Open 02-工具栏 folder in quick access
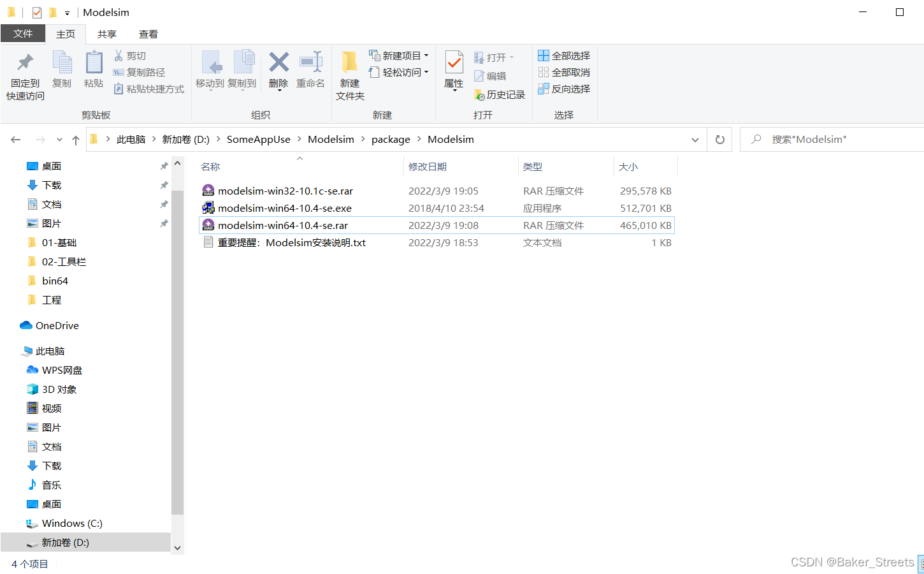 click(x=57, y=261)
